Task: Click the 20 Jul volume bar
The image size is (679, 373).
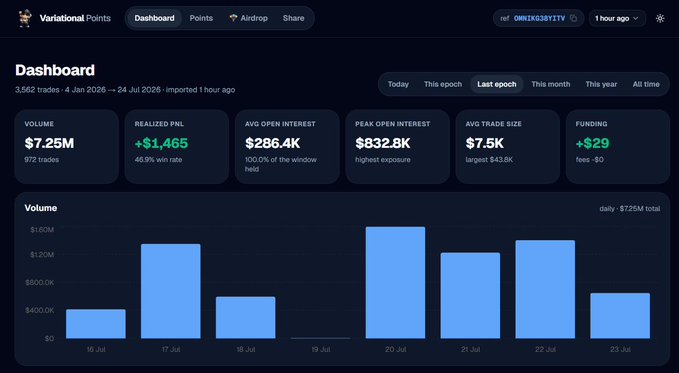Action: click(x=395, y=282)
